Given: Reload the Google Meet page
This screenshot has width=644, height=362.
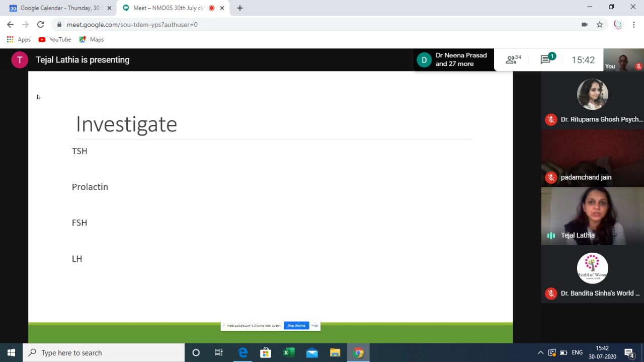Looking at the screenshot, I should (41, 24).
